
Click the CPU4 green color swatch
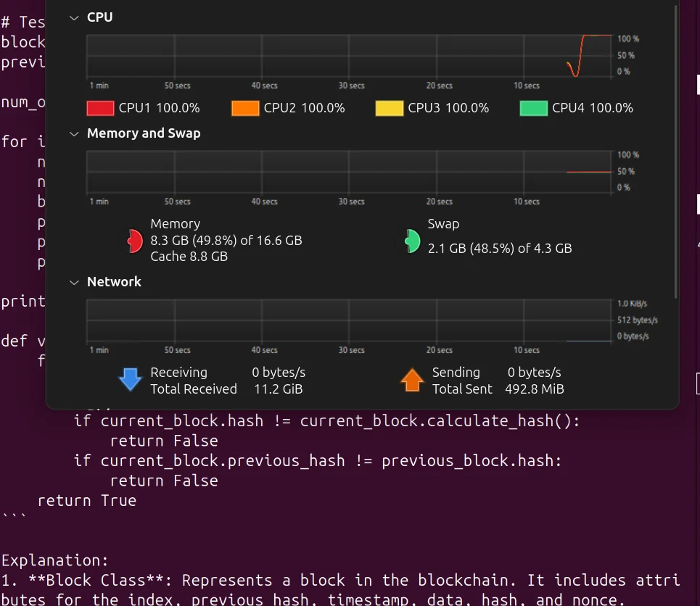(x=534, y=108)
